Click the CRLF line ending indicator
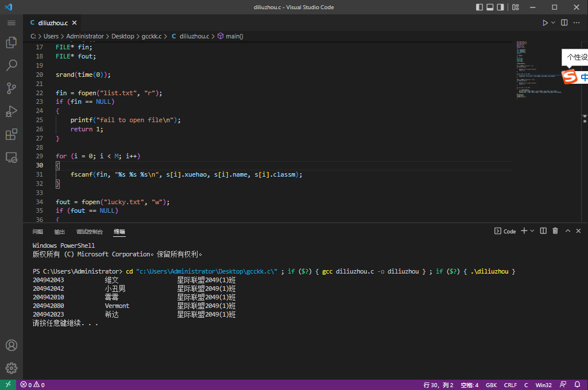The height and width of the screenshot is (390, 588). click(510, 385)
